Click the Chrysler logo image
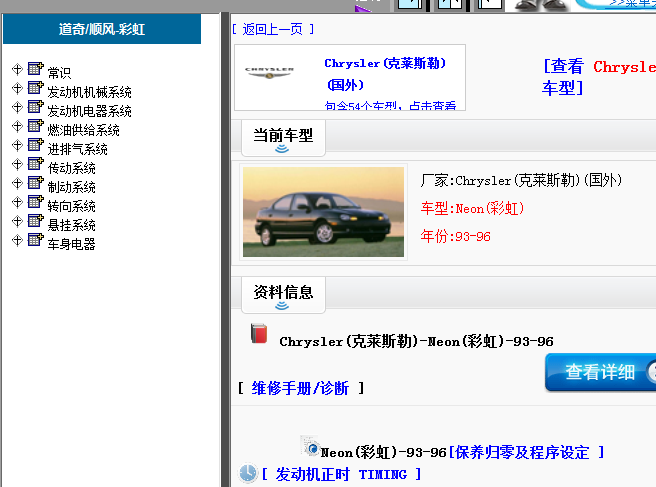656x487 pixels. (x=269, y=73)
